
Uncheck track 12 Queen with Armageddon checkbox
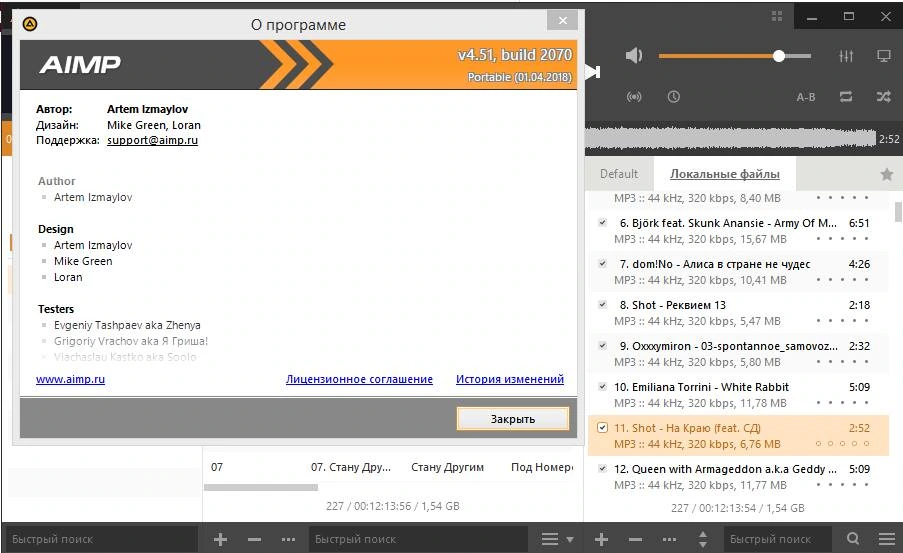pyautogui.click(x=602, y=468)
